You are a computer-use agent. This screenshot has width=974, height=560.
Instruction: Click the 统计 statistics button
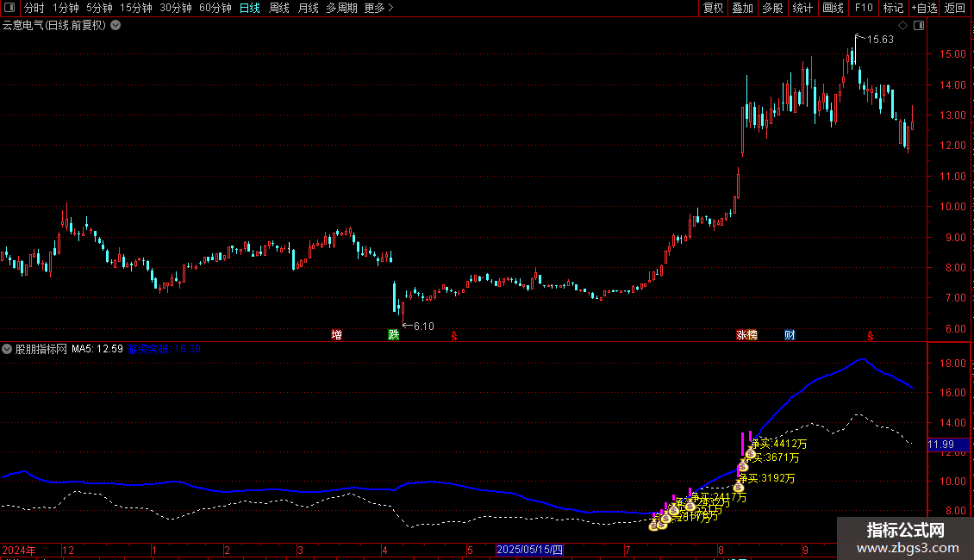(x=802, y=8)
